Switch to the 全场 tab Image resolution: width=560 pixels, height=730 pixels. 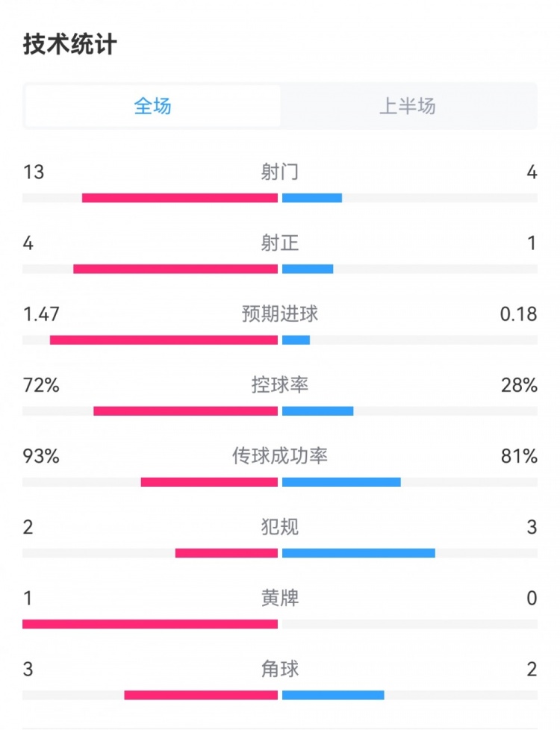pos(153,106)
